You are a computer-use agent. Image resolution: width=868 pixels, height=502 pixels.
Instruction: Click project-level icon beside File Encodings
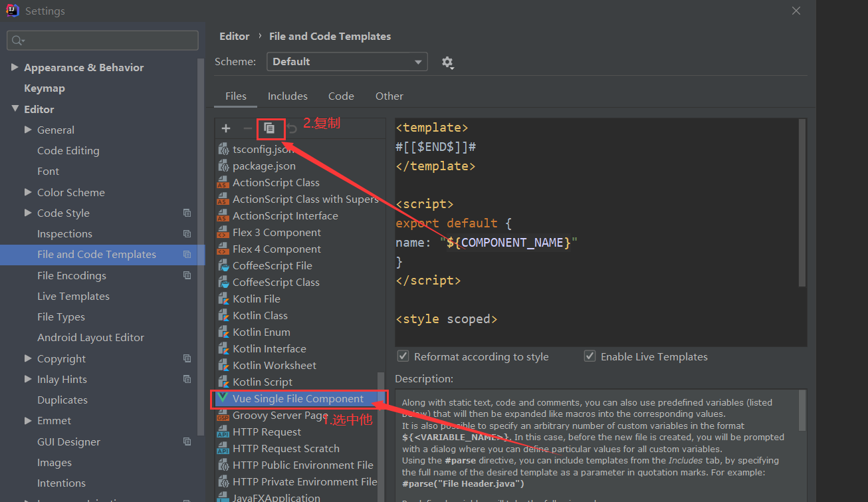[187, 275]
